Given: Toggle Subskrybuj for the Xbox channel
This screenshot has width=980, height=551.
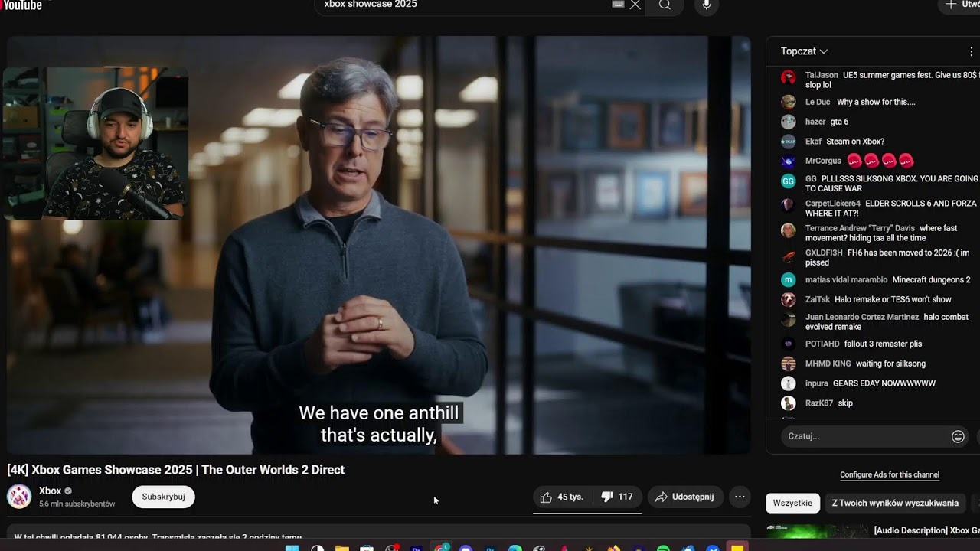Looking at the screenshot, I should point(163,497).
